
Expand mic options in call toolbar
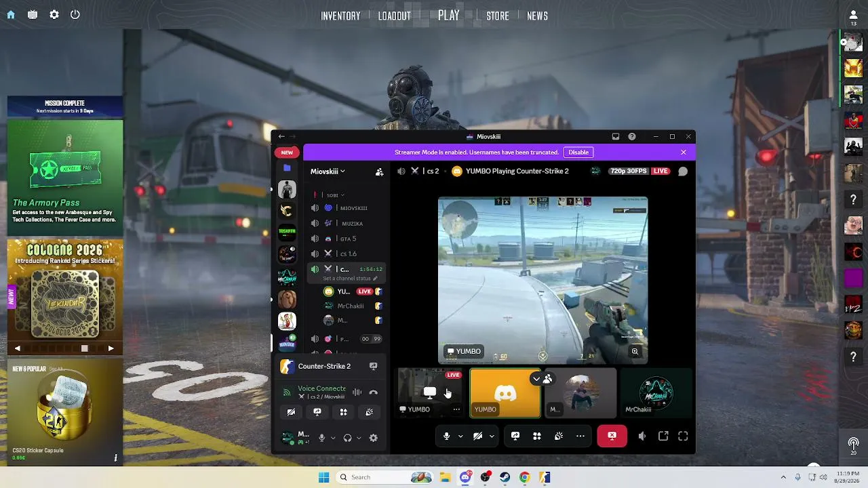(x=460, y=436)
